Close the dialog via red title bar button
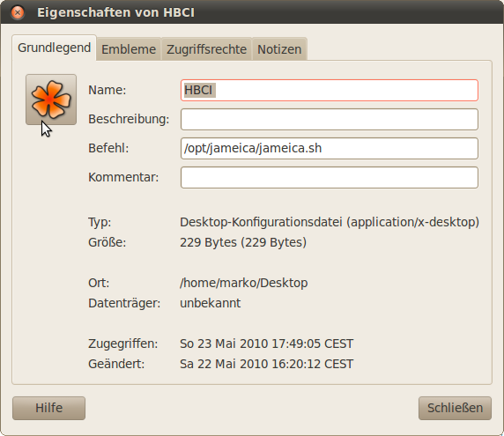The width and height of the screenshot is (504, 436). (18, 12)
